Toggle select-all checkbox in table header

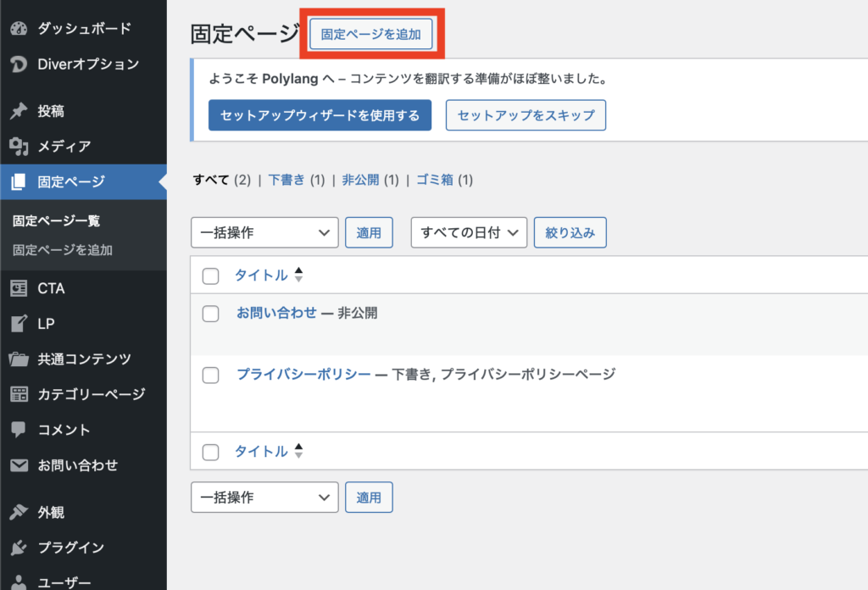coord(211,276)
